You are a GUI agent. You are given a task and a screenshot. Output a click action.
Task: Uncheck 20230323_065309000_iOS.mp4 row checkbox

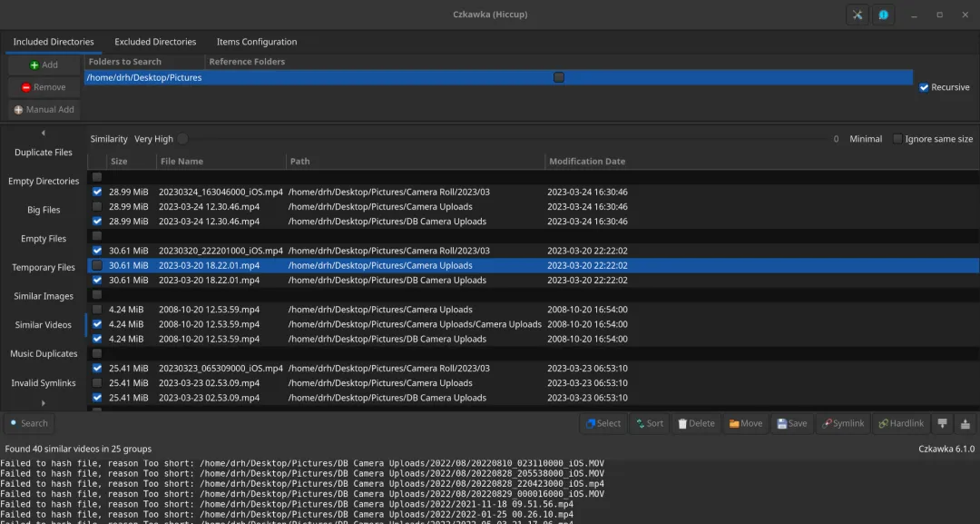click(x=97, y=369)
